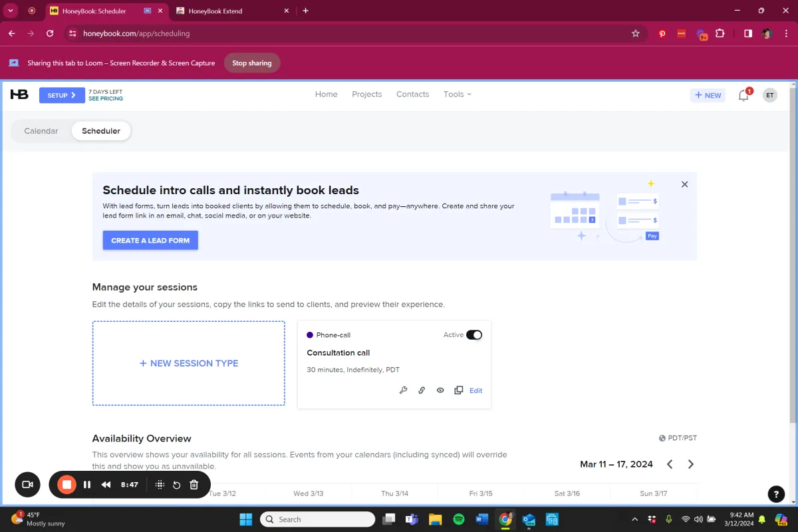
Task: Go to next week in Availability Overview
Action: tap(691, 464)
